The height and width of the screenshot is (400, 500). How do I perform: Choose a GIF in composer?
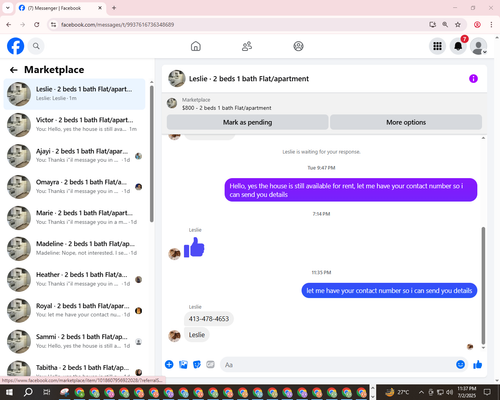[210, 364]
